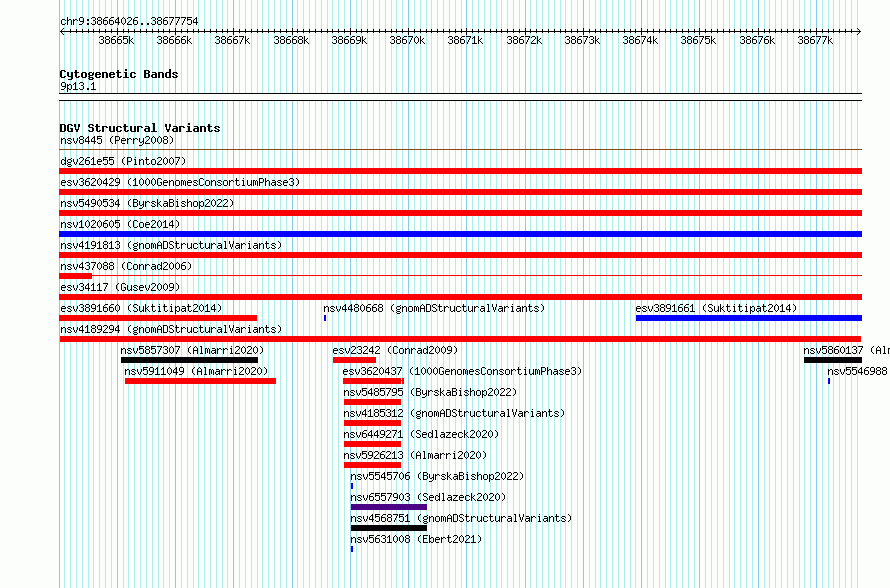This screenshot has height=588, width=890.
Task: Click the 38674k ruler tick label
Action: tap(640, 40)
